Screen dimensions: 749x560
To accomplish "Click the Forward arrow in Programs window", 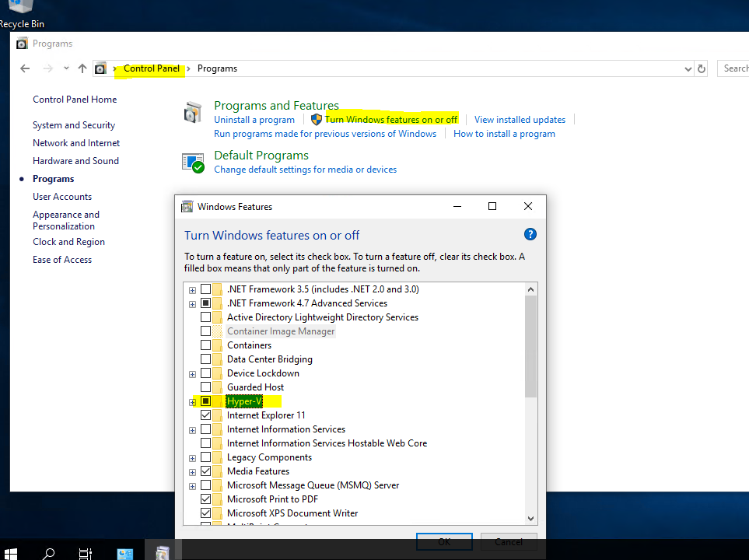I will click(x=47, y=68).
